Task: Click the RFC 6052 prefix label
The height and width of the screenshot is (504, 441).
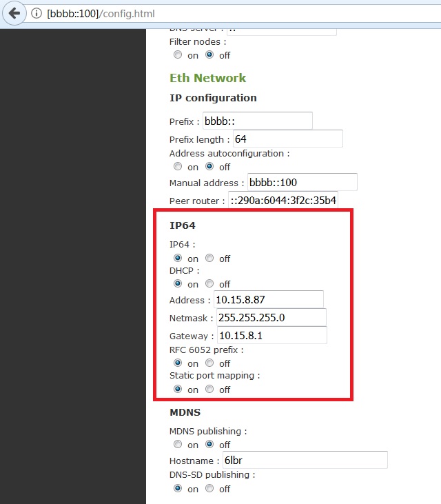Action: coord(207,350)
